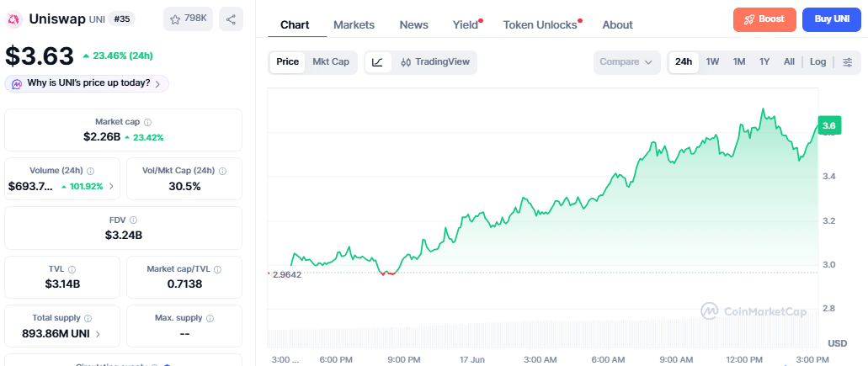Click the Market cap info icon
Viewport: 868px width, 366px height.
coord(147,122)
